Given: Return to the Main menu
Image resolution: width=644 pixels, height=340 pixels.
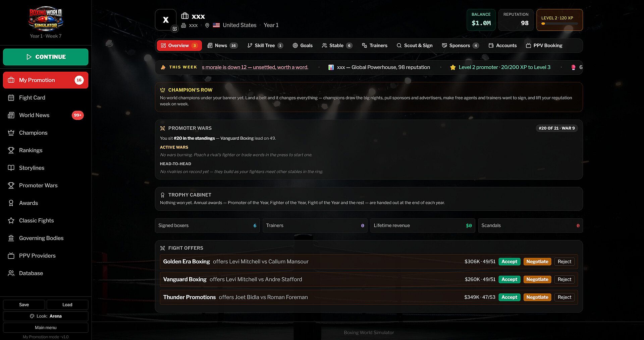Looking at the screenshot, I should tap(46, 328).
